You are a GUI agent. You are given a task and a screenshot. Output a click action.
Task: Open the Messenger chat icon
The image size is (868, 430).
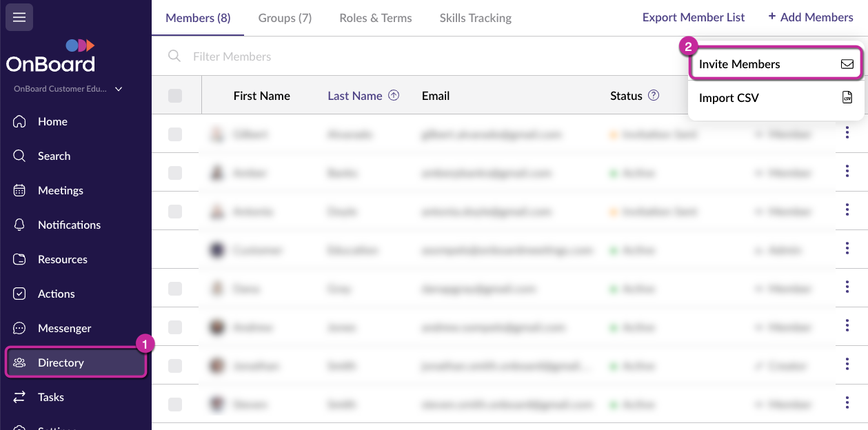pos(19,328)
